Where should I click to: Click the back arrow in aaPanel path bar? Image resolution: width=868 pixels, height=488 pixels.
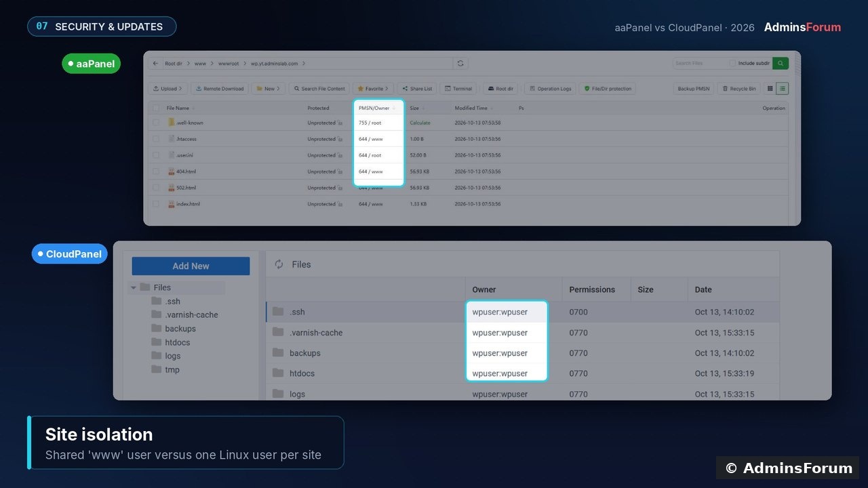156,63
